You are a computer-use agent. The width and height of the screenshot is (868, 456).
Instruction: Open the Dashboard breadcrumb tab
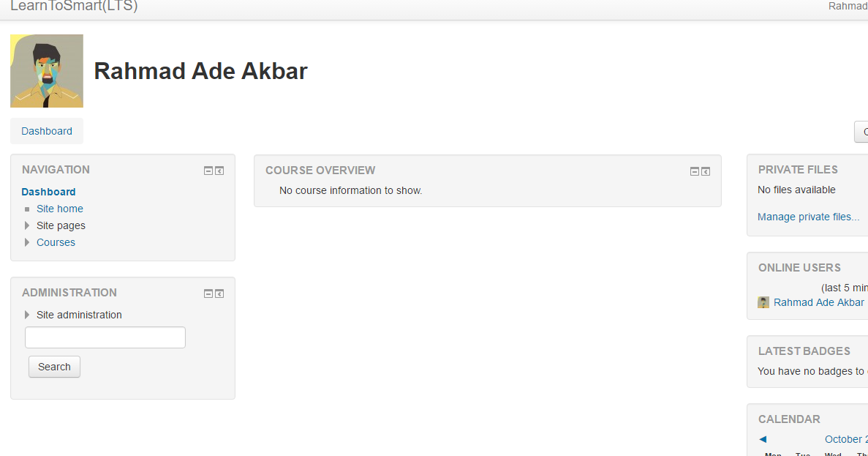click(47, 131)
